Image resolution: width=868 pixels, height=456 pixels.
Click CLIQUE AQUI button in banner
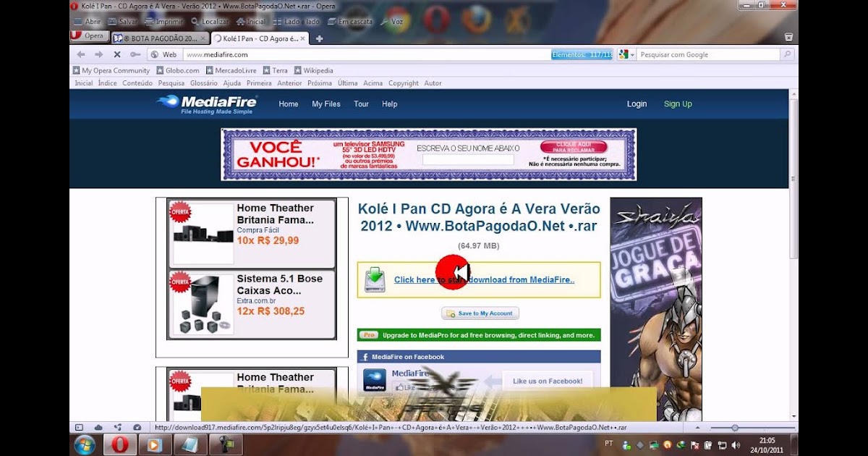coord(574,147)
